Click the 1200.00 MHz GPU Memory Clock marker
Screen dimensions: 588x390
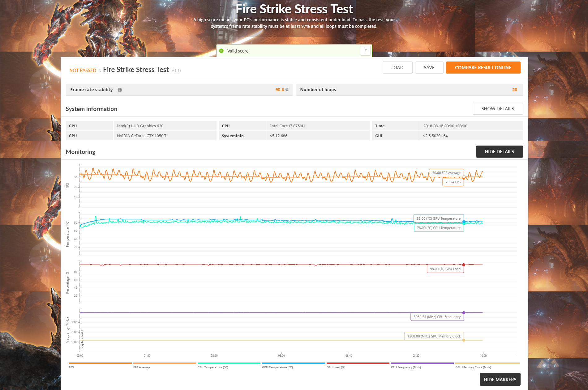point(434,336)
